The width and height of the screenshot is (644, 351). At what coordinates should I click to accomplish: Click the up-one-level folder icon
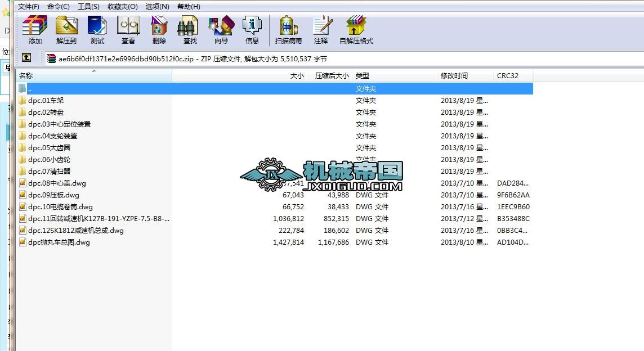[x=26, y=57]
